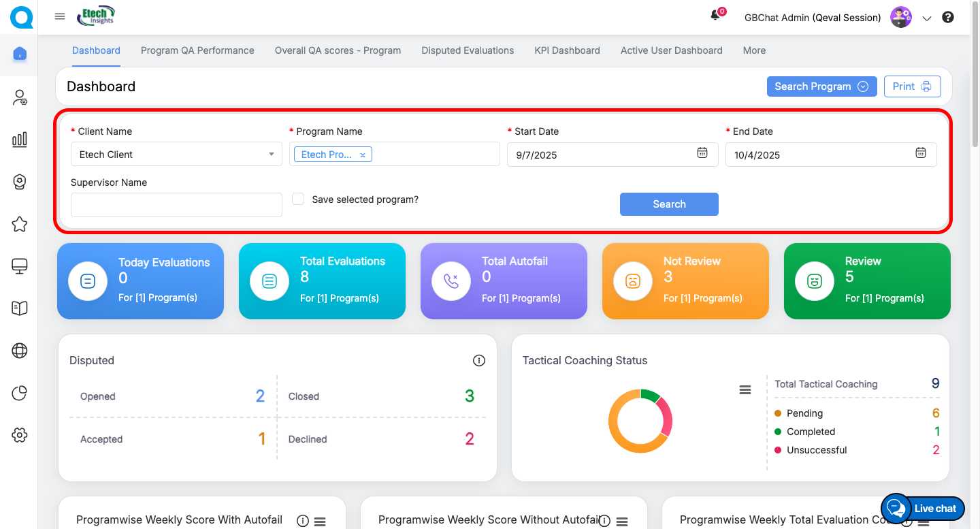The image size is (980, 529).
Task: Click the notification bell icon
Action: tap(715, 16)
